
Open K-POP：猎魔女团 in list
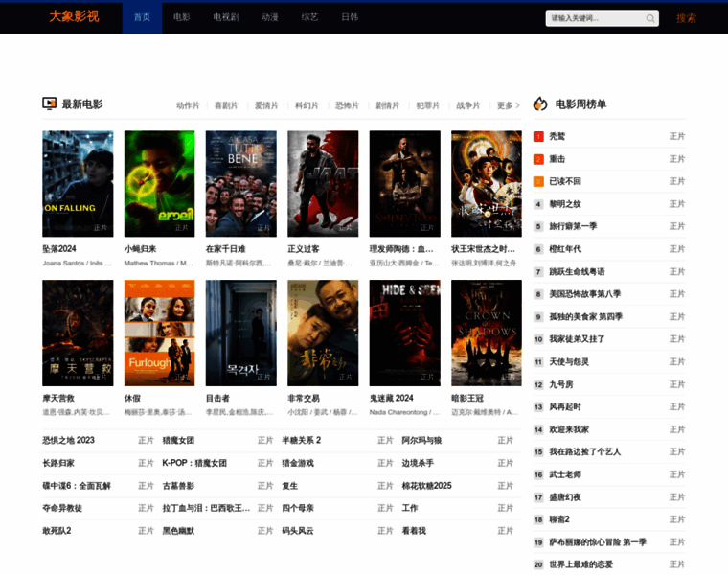(194, 463)
